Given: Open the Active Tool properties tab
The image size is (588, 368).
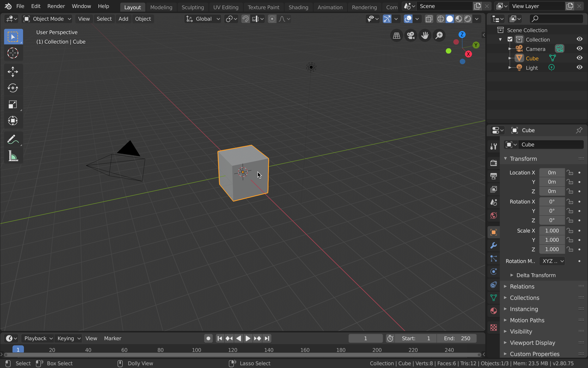Looking at the screenshot, I should tap(493, 146).
